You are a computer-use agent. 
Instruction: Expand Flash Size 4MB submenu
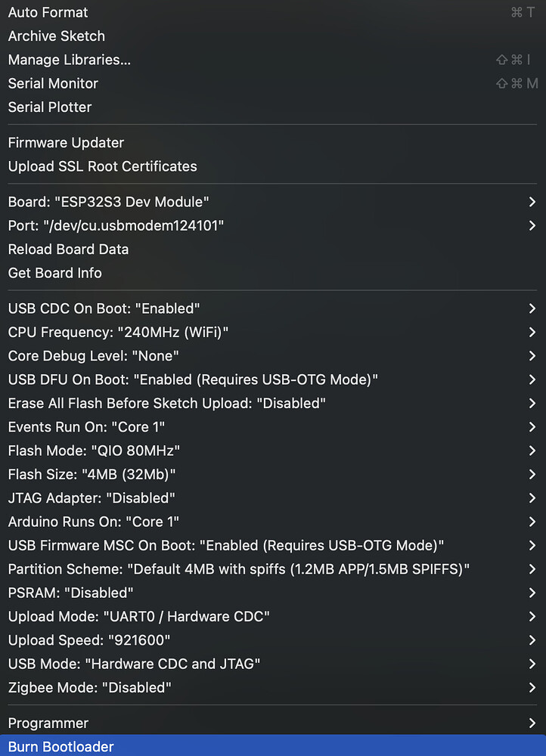click(x=92, y=474)
